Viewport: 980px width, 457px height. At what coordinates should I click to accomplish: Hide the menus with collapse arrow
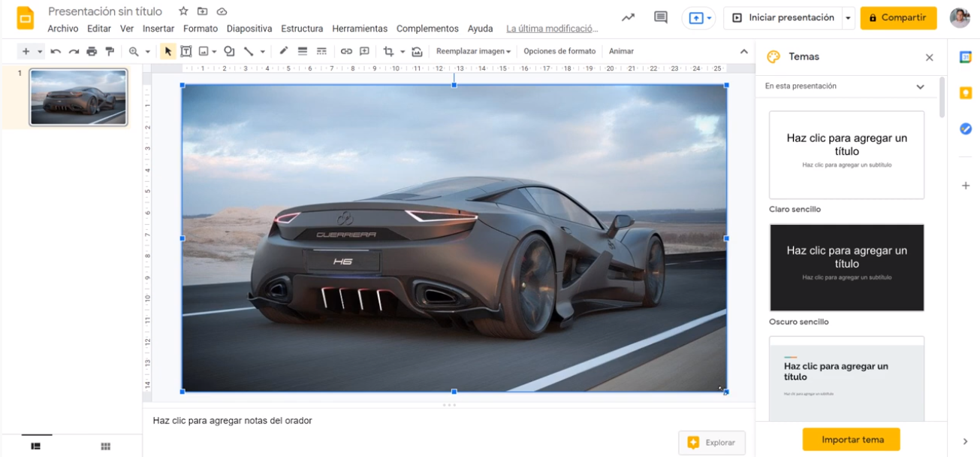click(744, 51)
